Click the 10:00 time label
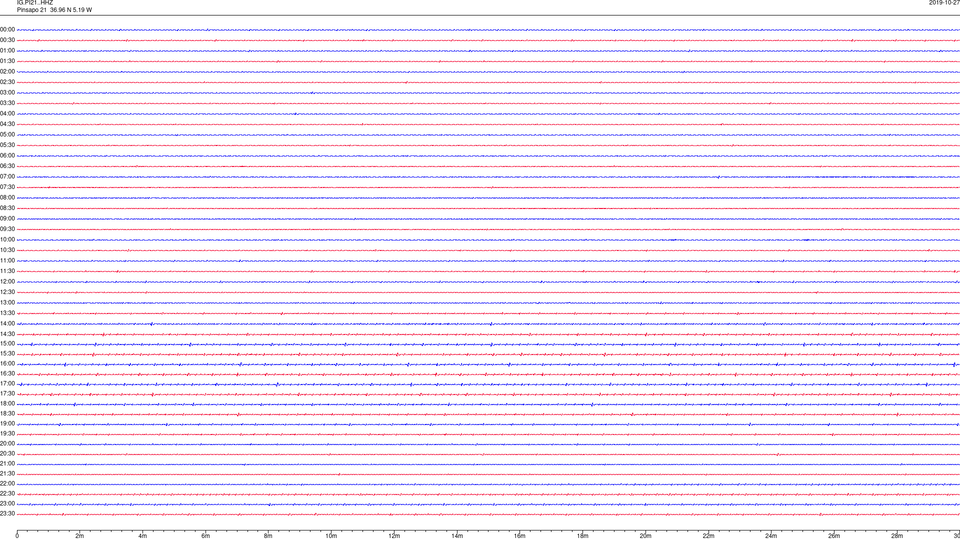This screenshot has height=540, width=960. 7,239
